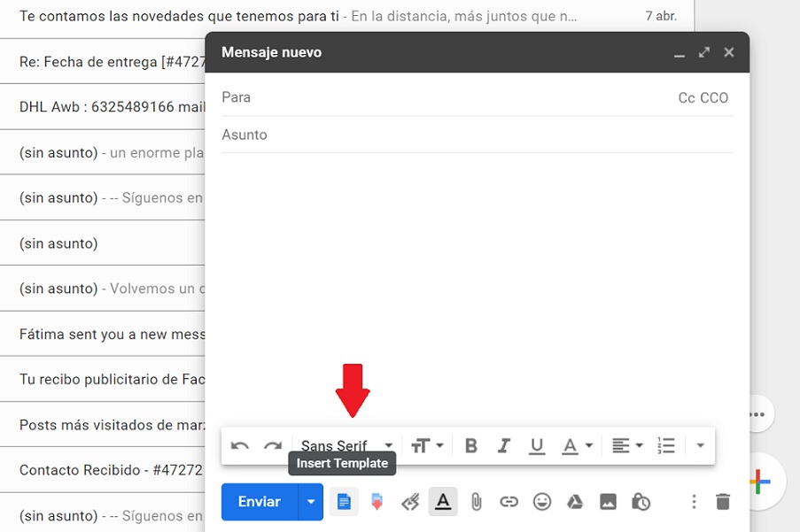Add CCO recipients
The image size is (800, 532).
coord(714,98)
